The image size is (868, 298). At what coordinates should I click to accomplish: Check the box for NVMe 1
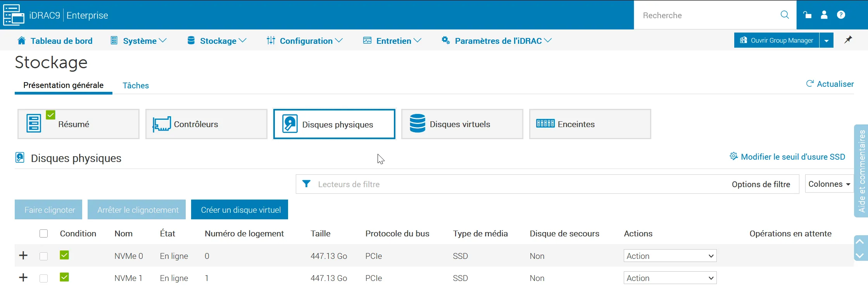pyautogui.click(x=44, y=278)
